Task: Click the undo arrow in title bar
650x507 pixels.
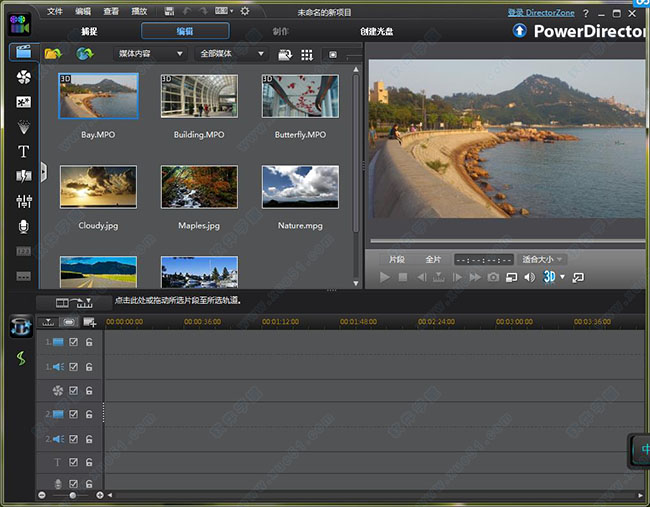Action: coord(187,11)
